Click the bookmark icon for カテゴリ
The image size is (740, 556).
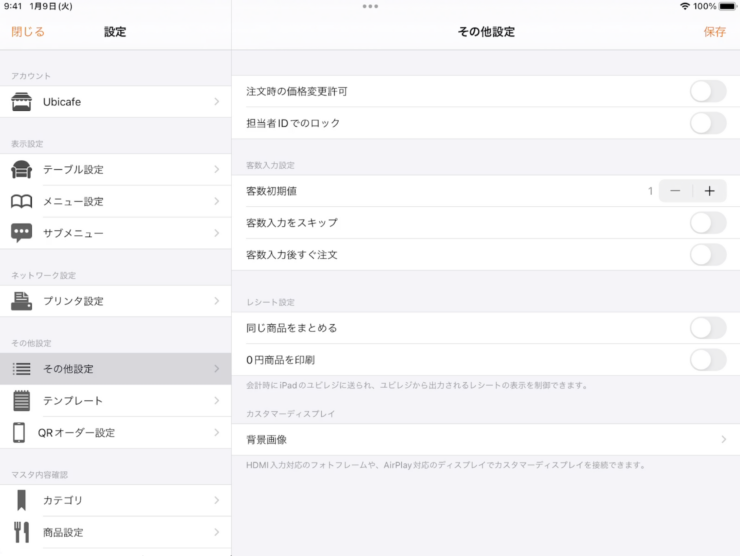click(21, 500)
